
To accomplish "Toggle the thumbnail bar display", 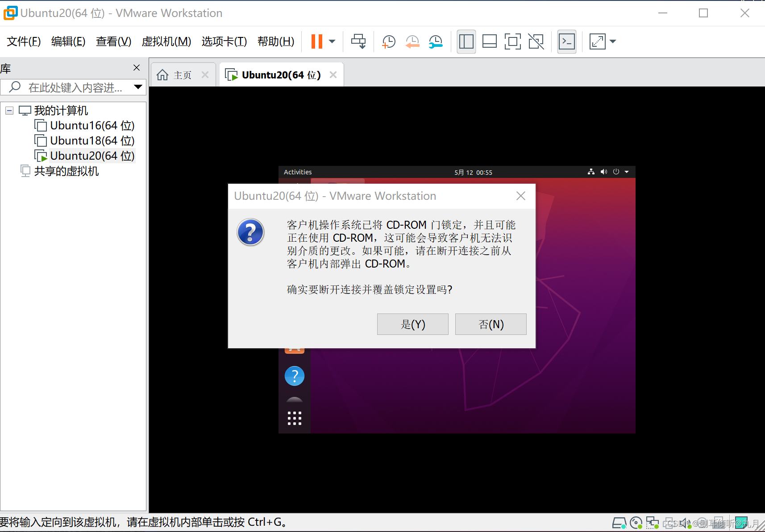I will click(x=490, y=41).
